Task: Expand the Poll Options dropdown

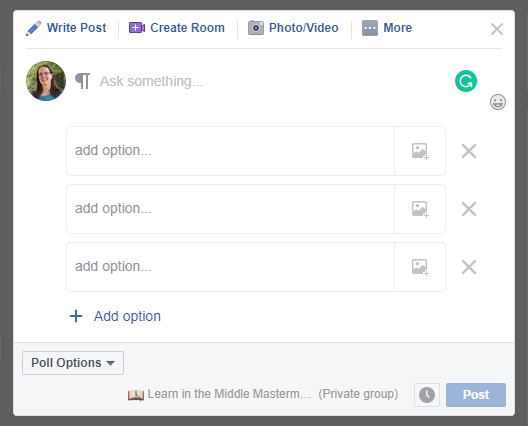Action: pos(73,363)
